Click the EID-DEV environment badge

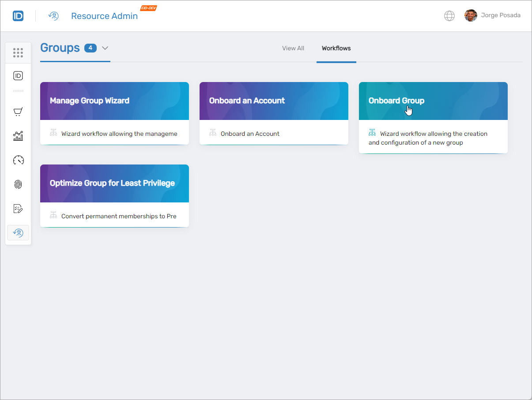(x=148, y=7)
